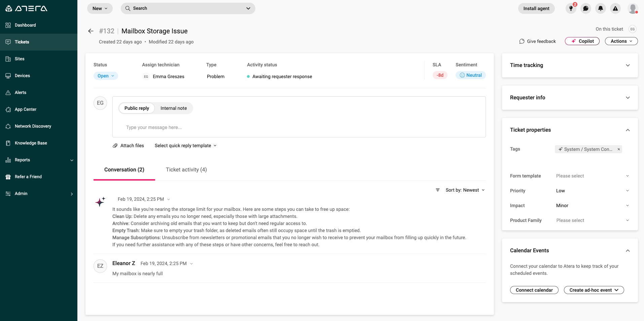Click the Refer a Friend gift icon

click(8, 177)
